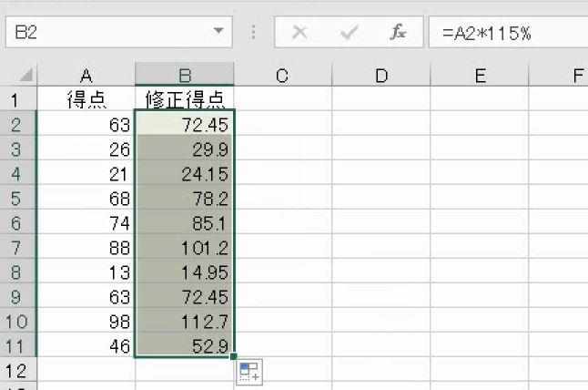Click cell A8 with value 13

(x=86, y=271)
